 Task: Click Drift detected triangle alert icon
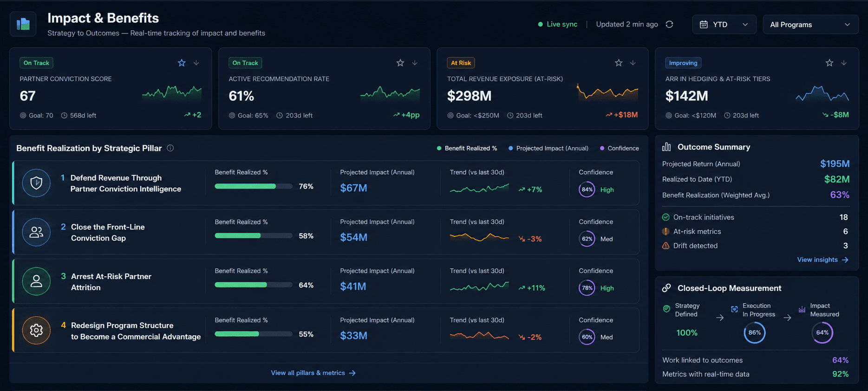pos(666,246)
